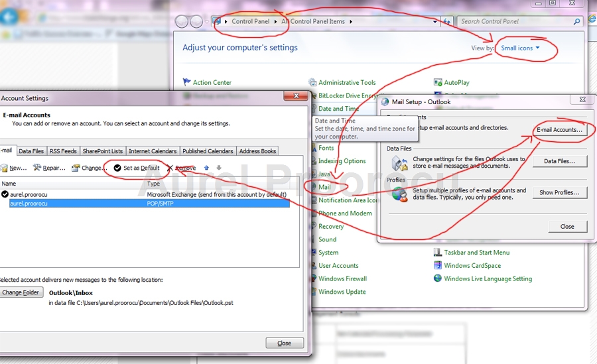The width and height of the screenshot is (597, 364).
Task: Open Action Center flag icon
Action: click(186, 82)
